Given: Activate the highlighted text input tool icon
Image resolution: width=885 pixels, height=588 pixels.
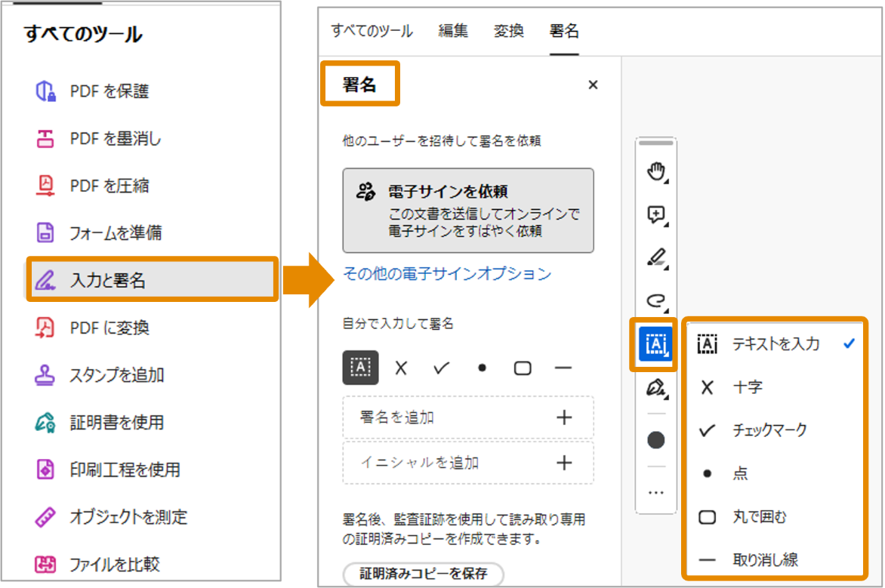Looking at the screenshot, I should [655, 343].
